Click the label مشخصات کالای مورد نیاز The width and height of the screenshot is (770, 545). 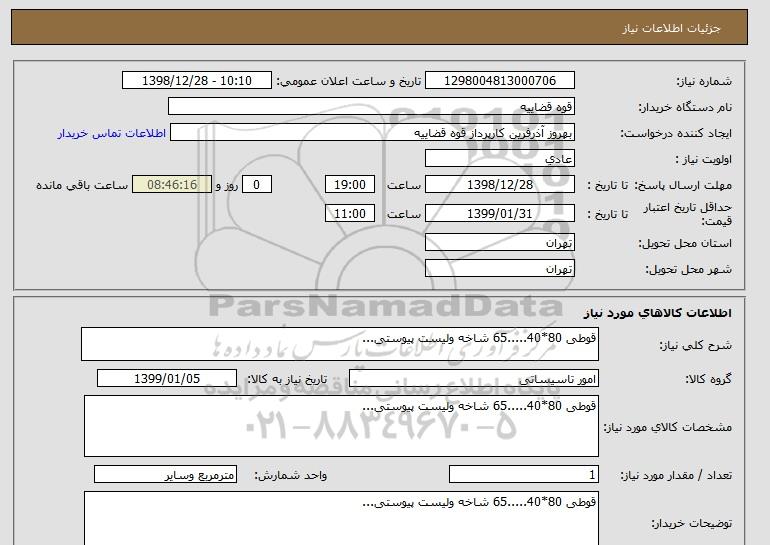[668, 427]
